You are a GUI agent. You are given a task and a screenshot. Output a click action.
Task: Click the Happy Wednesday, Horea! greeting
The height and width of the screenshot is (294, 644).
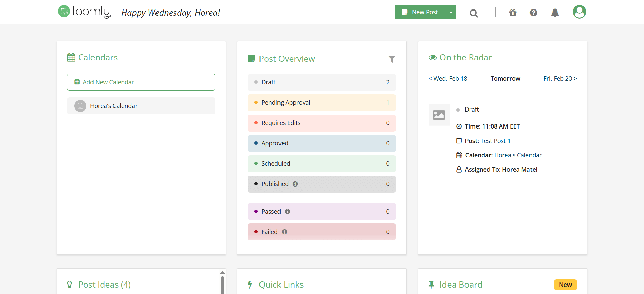(171, 13)
